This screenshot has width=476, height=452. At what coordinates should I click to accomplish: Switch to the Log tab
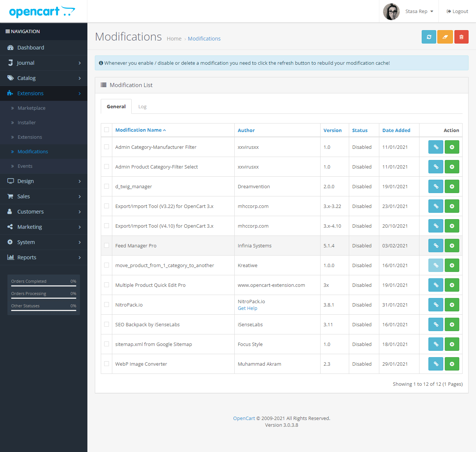point(142,107)
